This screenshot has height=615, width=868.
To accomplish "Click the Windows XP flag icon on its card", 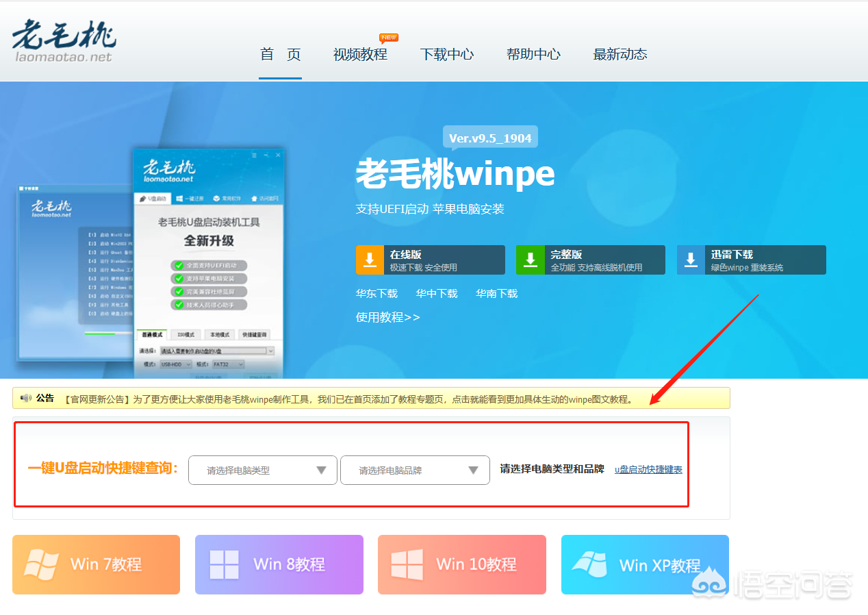I will pyautogui.click(x=590, y=564).
